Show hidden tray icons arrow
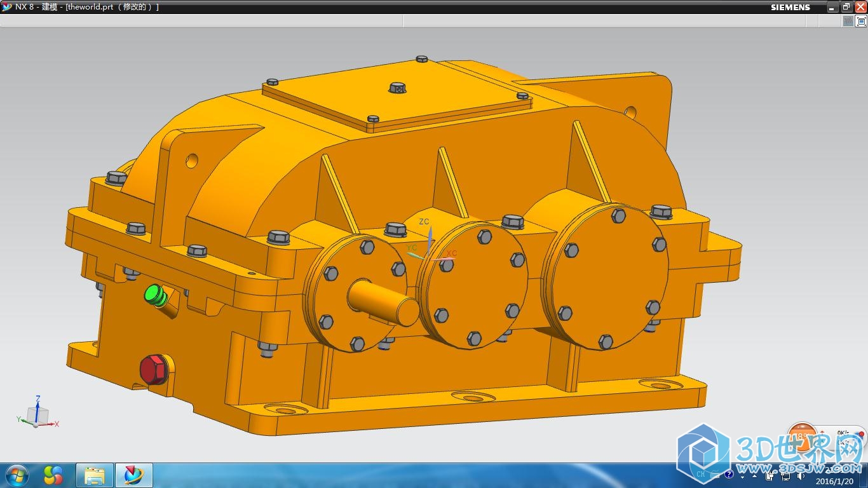The width and height of the screenshot is (868, 488). (x=754, y=475)
